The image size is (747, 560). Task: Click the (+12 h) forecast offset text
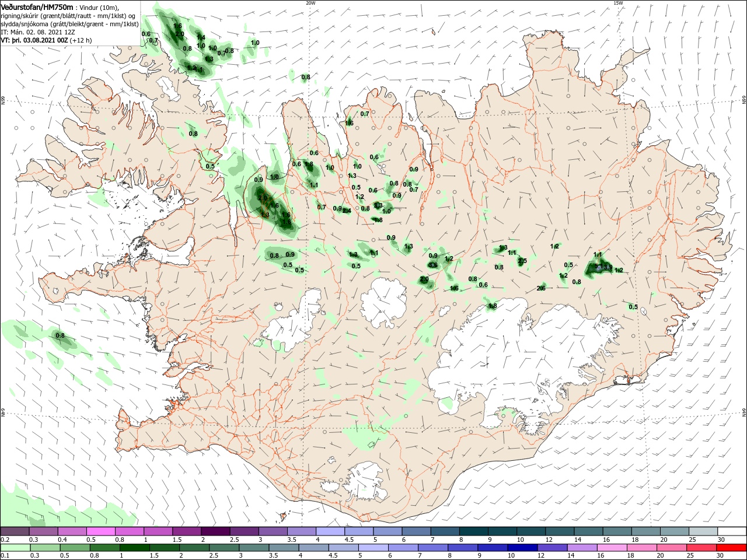pyautogui.click(x=81, y=40)
